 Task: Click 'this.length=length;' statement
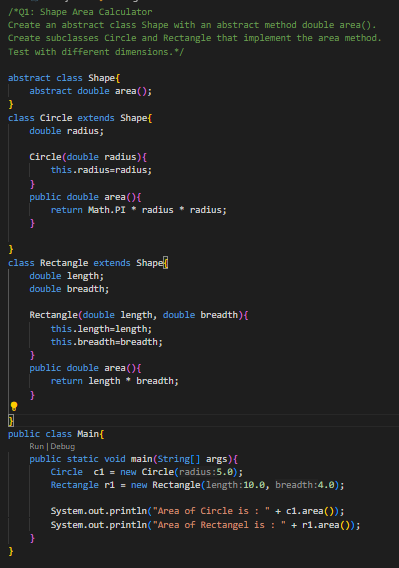[101, 329]
